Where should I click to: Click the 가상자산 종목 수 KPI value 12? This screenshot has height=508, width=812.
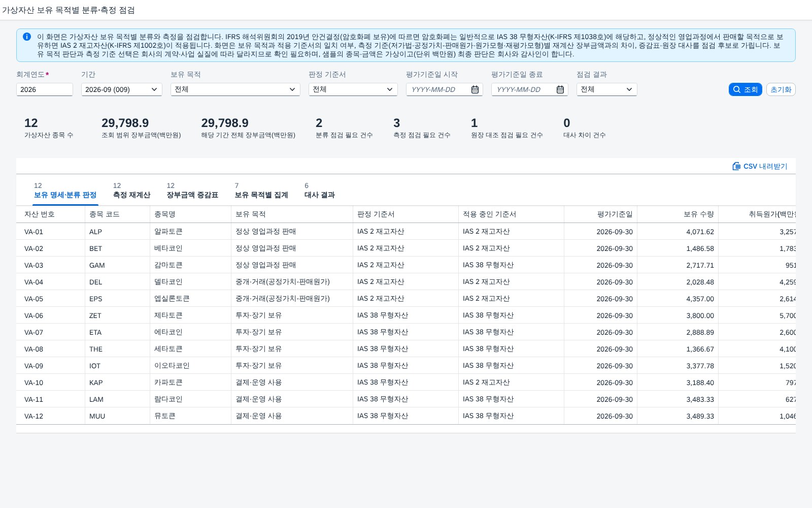[x=31, y=123]
